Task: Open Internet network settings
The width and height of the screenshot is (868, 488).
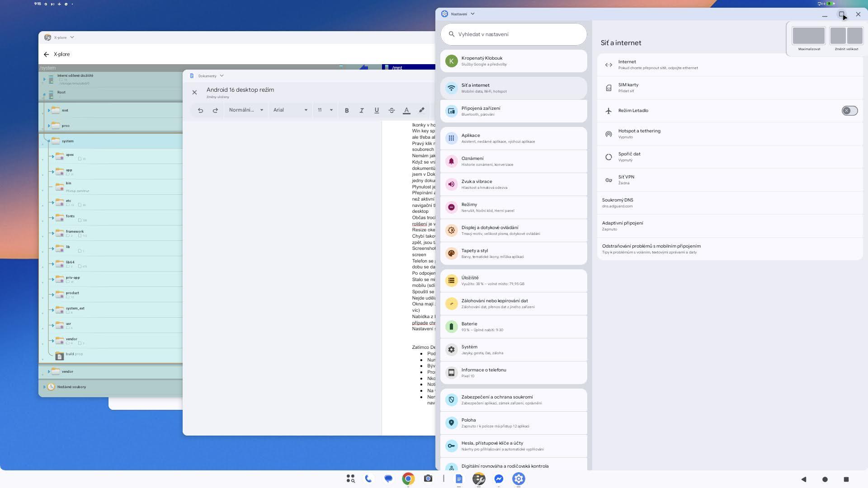Action: 730,65
